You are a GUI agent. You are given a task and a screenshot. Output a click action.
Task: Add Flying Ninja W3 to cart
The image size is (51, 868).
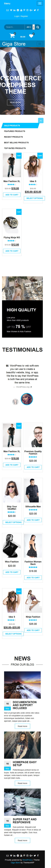coord(12,251)
